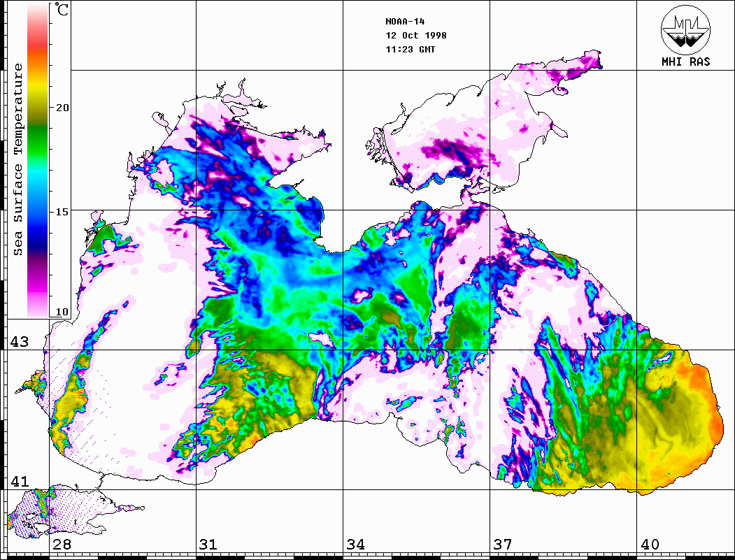Screen dimensions: 735x560
Task: Click the longitude 34 axis label
Action: (x=355, y=545)
